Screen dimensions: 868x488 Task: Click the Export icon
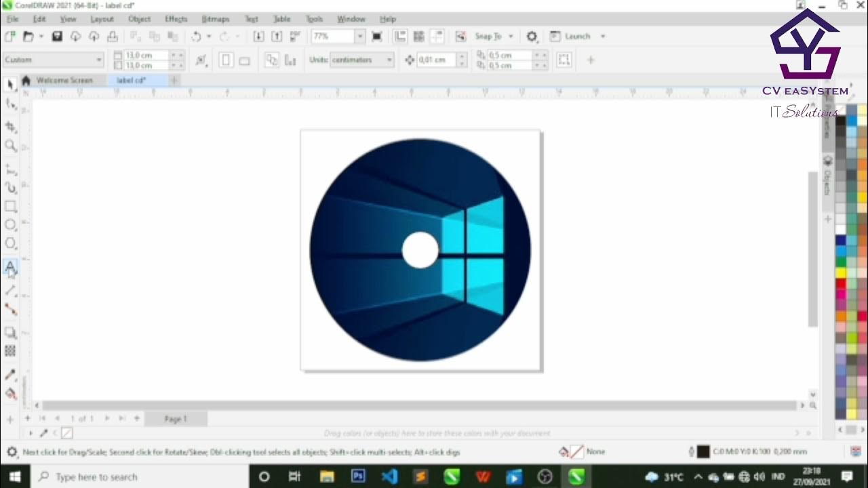[277, 36]
